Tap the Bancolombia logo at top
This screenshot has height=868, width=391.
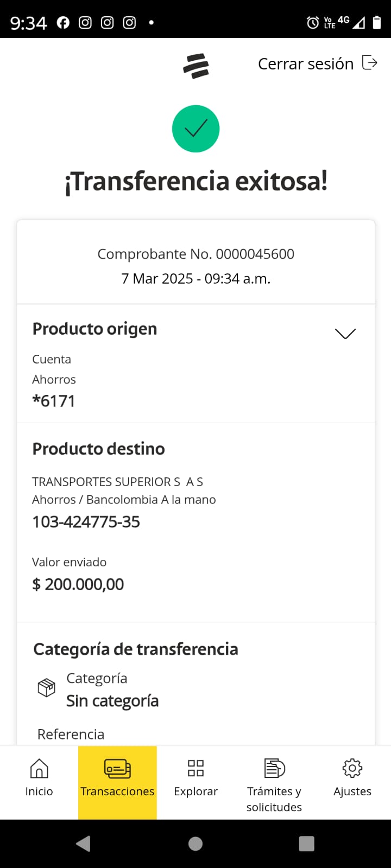point(196,66)
